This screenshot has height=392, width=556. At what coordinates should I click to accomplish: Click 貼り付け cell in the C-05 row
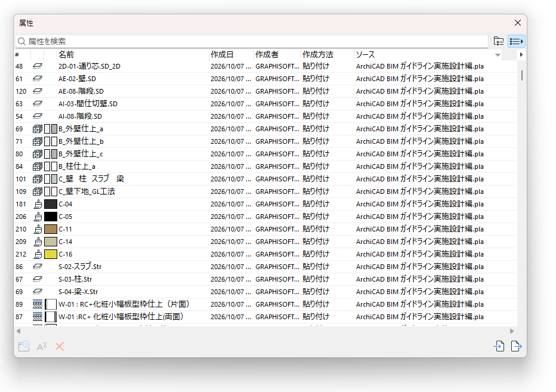pos(316,217)
